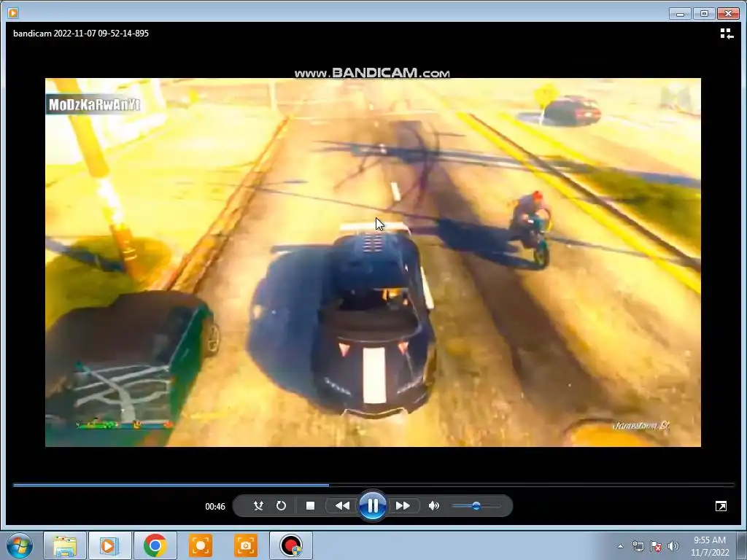Click the rewind previous button
This screenshot has width=747, height=560.
coord(342,506)
